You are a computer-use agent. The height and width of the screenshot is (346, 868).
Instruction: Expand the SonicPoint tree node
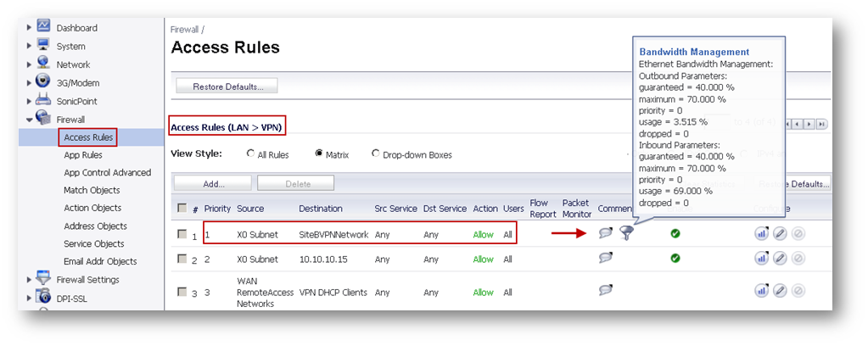30,101
